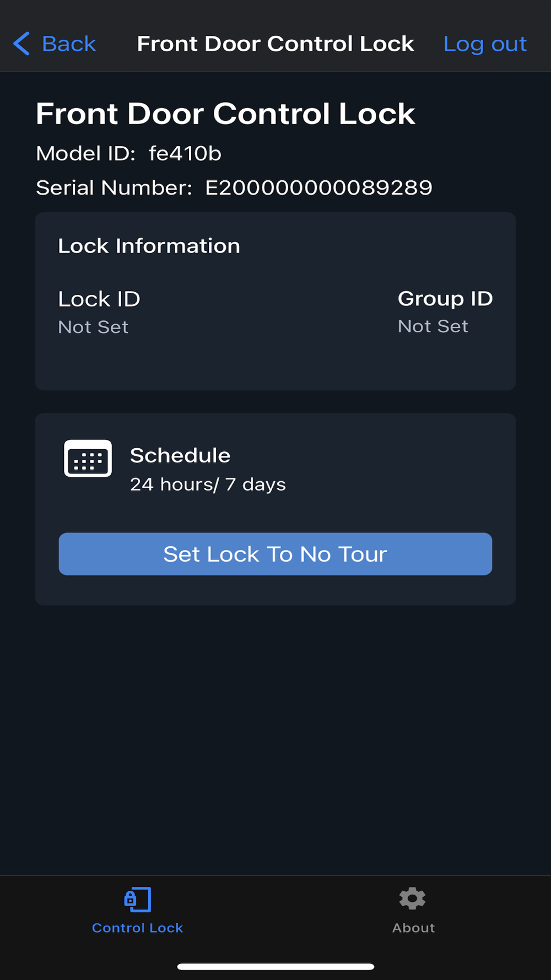Tap the Group ID Not Set value
The image size is (551, 980).
pos(433,326)
